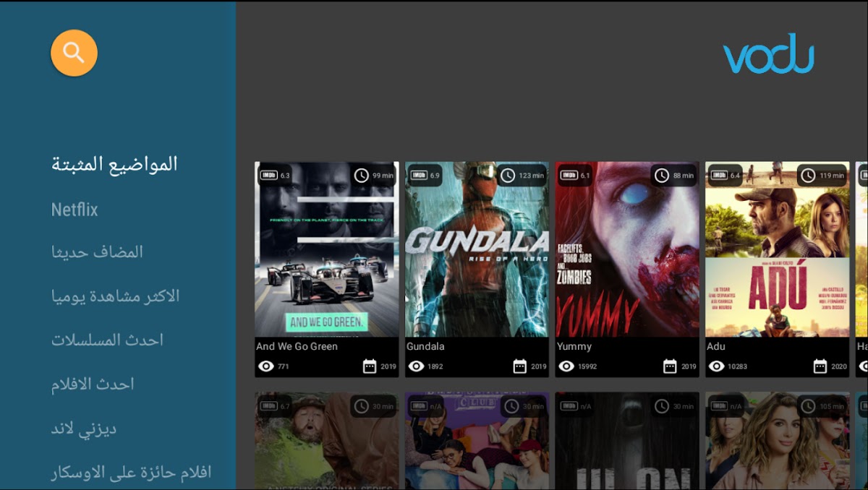Open الاكثر مشاهدة يوميا category
868x490 pixels.
coord(115,296)
